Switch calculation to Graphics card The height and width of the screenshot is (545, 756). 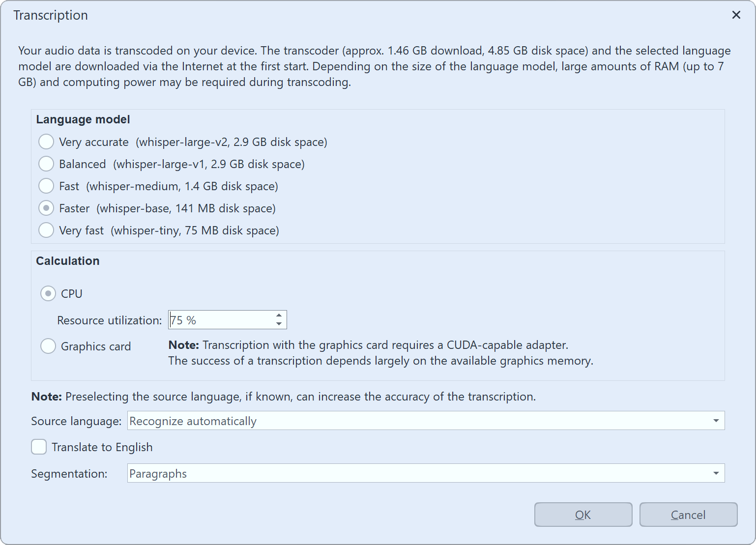(x=48, y=346)
